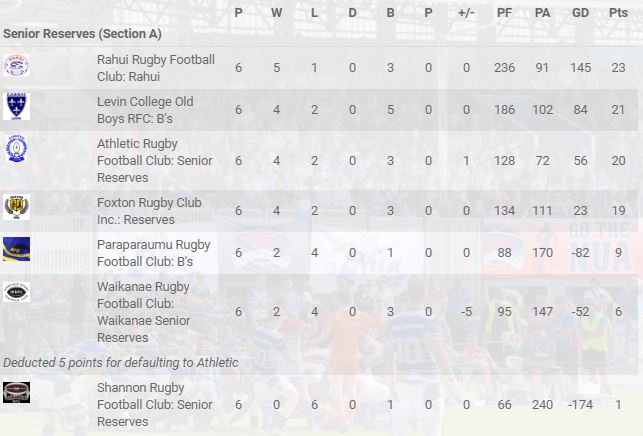The image size is (643, 436).
Task: Click the GD column header
Action: pos(580,13)
